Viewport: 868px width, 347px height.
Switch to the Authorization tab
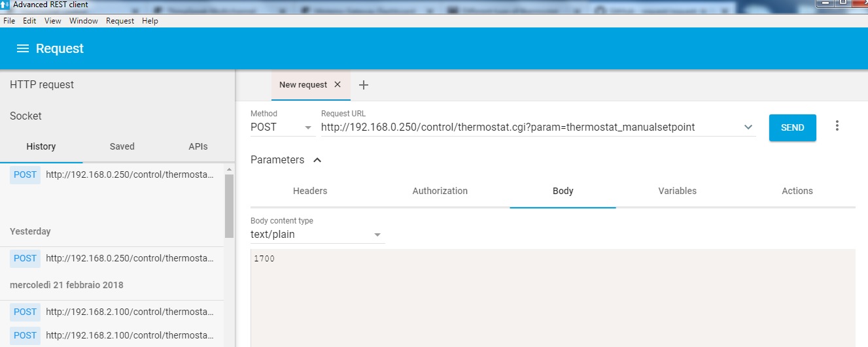pos(440,191)
